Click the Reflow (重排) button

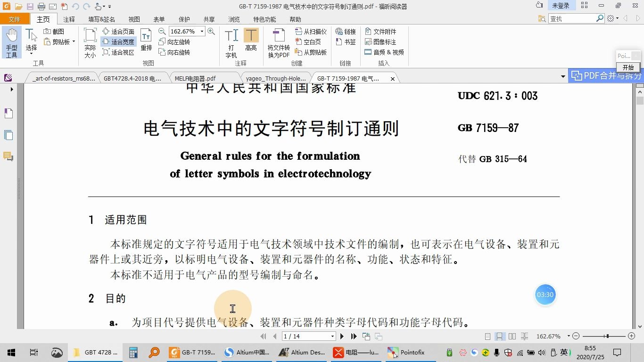tap(146, 40)
